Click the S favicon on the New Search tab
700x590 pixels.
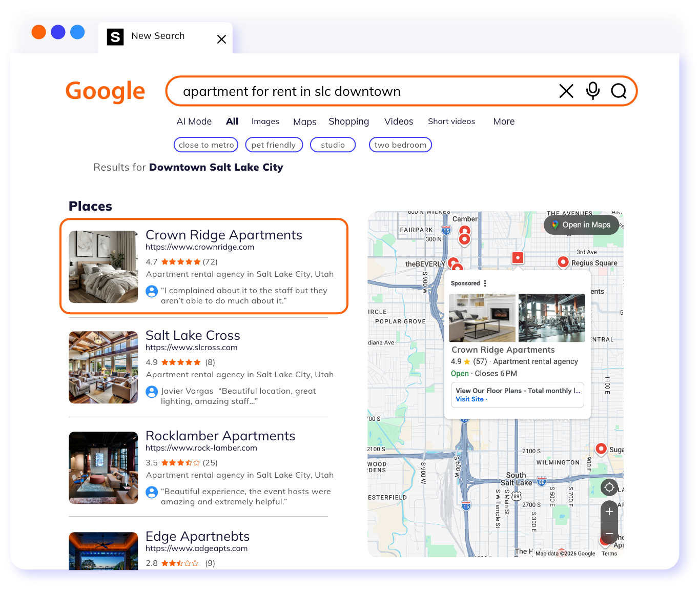coord(115,37)
